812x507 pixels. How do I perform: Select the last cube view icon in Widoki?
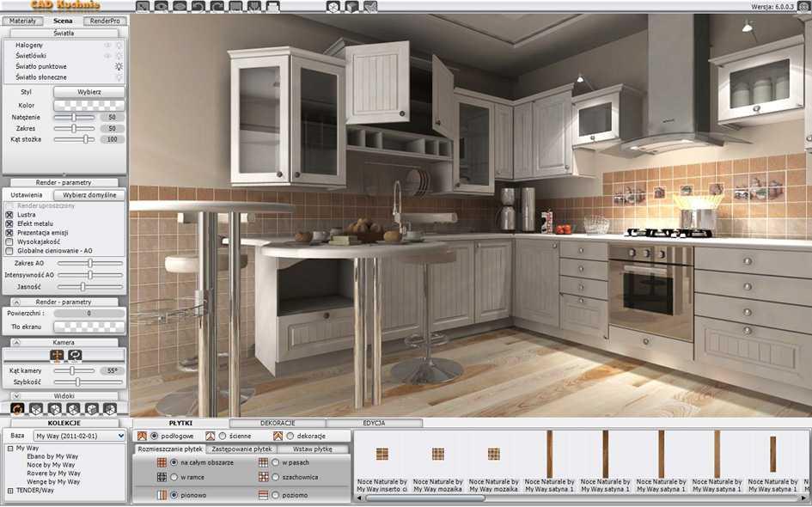coord(110,409)
